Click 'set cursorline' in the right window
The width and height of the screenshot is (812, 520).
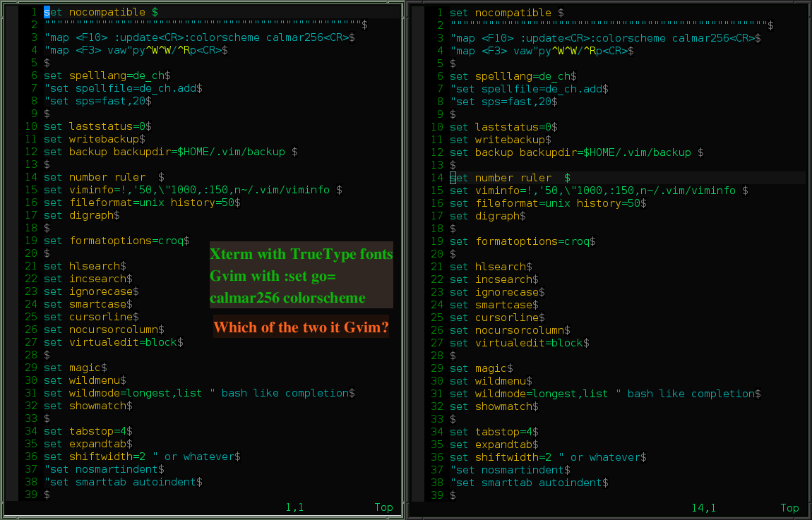click(494, 318)
